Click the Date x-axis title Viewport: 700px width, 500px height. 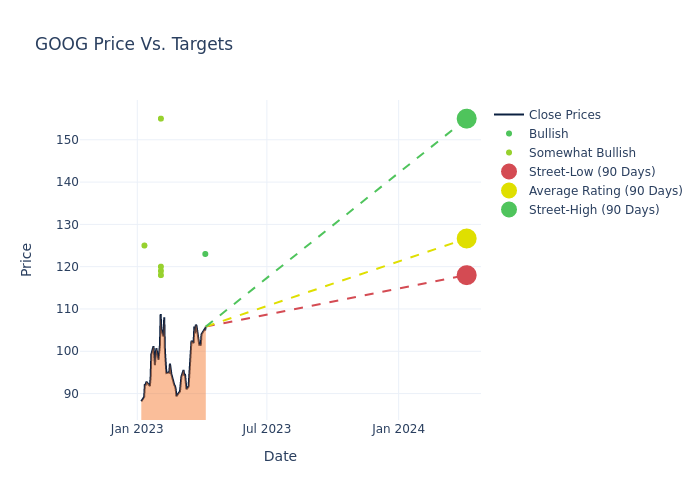(280, 457)
